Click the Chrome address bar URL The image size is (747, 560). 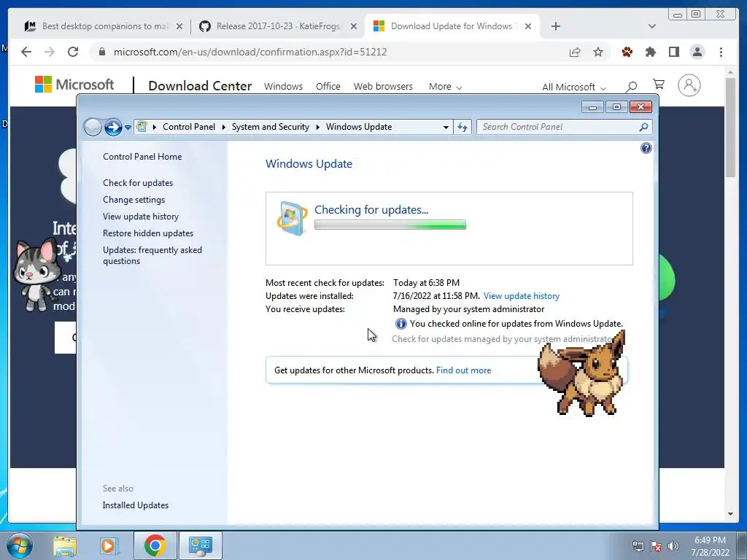250,52
